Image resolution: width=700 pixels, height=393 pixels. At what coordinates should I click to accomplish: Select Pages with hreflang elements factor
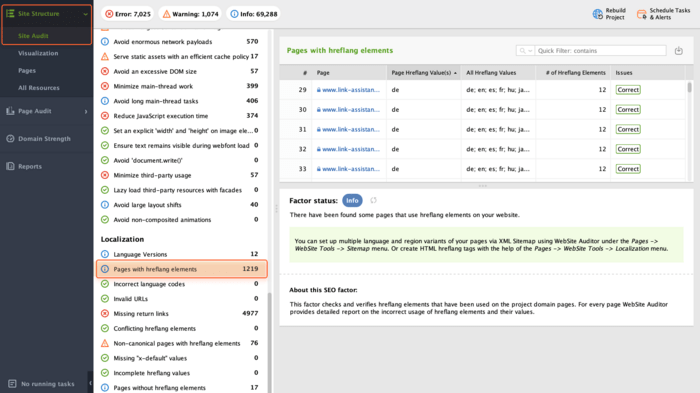[182, 269]
